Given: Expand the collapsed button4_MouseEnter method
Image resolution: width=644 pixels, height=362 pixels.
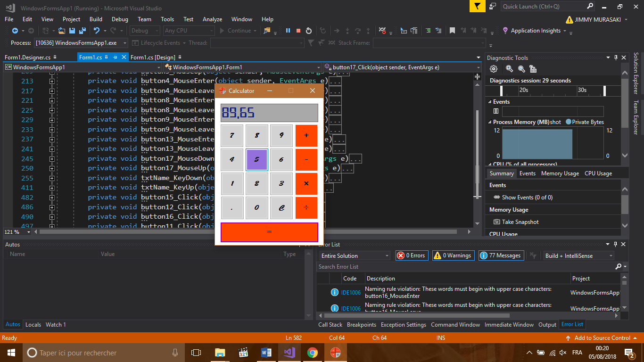Looking at the screenshot, I should point(52,81).
